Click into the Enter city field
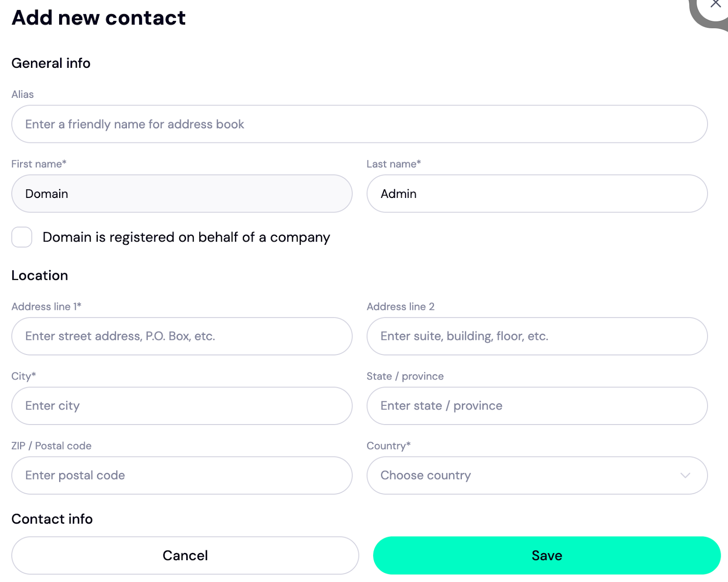728x582 pixels. pyautogui.click(x=182, y=406)
